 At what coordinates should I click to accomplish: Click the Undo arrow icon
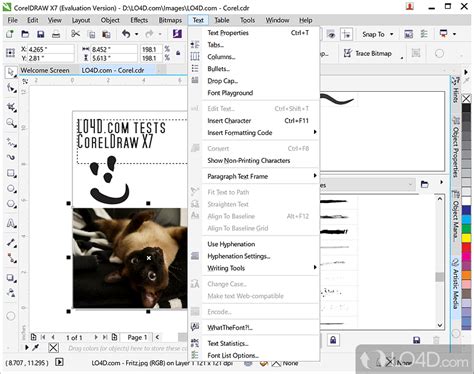pyautogui.click(x=126, y=34)
